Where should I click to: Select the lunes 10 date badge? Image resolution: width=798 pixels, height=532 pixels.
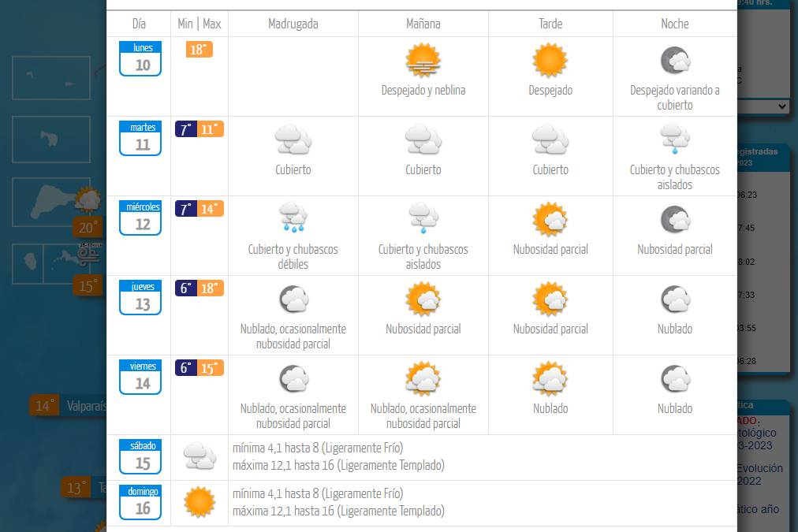141,59
